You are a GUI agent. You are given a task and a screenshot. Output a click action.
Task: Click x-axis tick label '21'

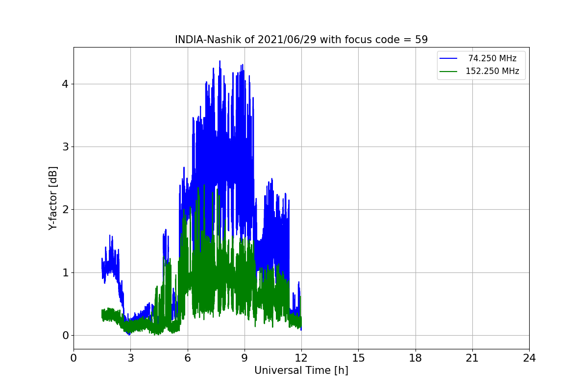[x=472, y=358]
